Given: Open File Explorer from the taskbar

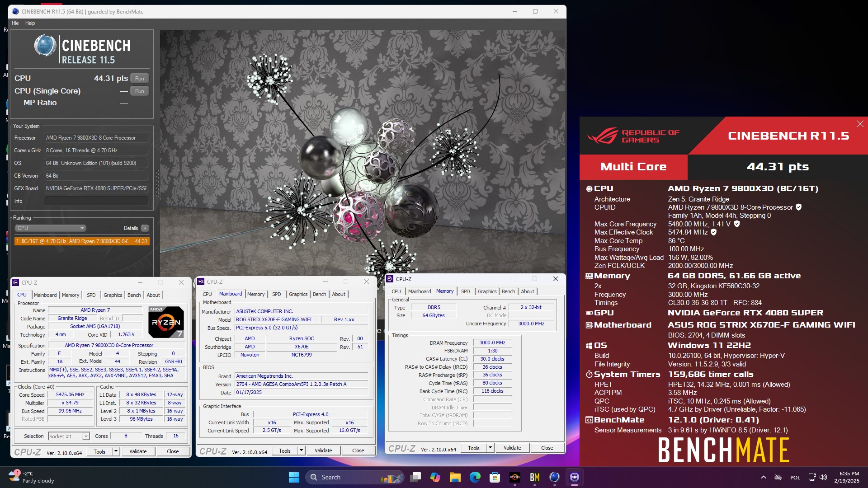Looking at the screenshot, I should 455,477.
